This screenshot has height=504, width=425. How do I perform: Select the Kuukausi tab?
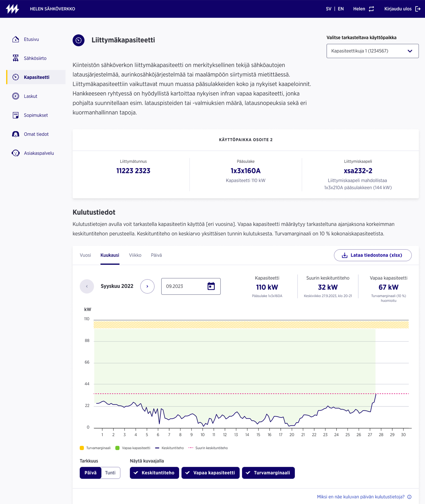[110, 255]
